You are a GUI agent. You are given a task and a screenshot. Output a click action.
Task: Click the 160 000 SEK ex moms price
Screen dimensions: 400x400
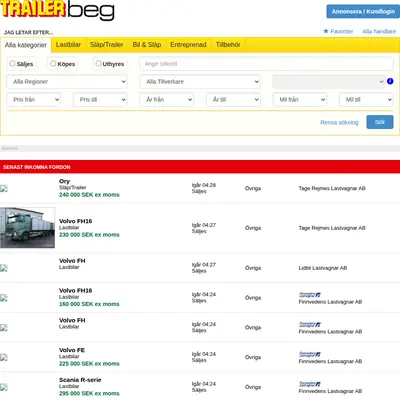point(89,304)
